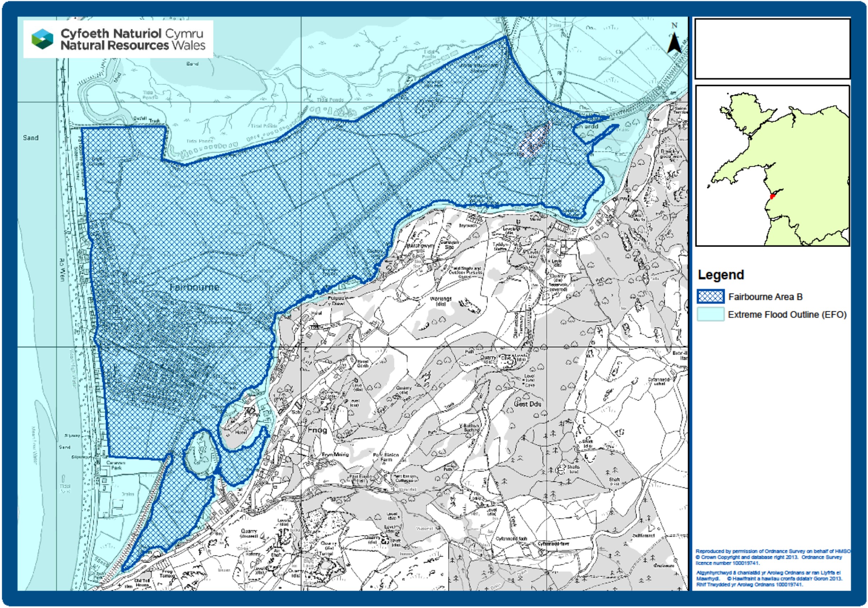Viewport: 868px width, 608px height.
Task: Click the English Ordnance Survey copyright notice
Action: pyautogui.click(x=771, y=557)
